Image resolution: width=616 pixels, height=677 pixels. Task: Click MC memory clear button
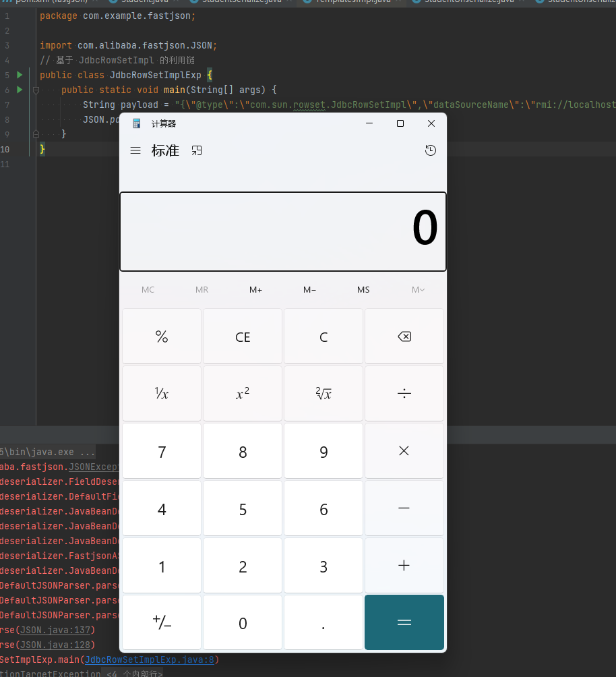pyautogui.click(x=148, y=290)
